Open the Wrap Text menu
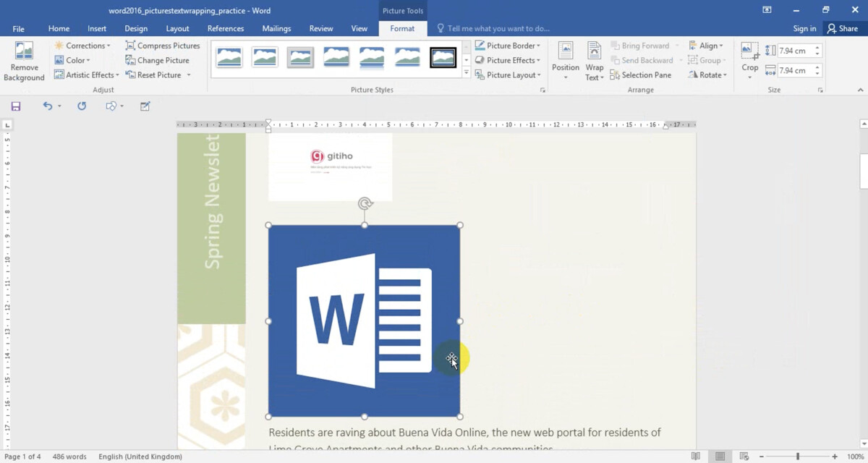868x463 pixels. (x=595, y=61)
